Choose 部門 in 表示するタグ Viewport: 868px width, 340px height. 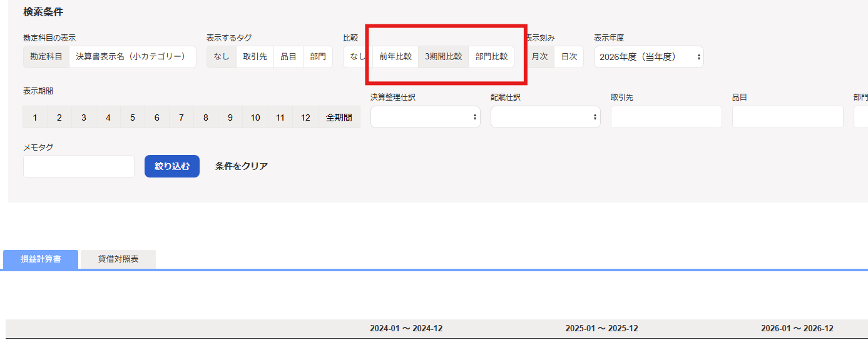(x=318, y=57)
